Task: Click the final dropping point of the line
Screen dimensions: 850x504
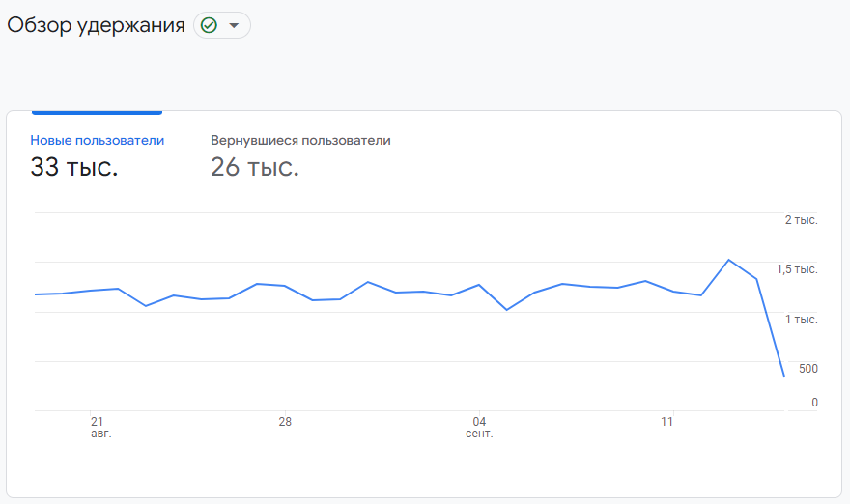Action: (x=784, y=375)
